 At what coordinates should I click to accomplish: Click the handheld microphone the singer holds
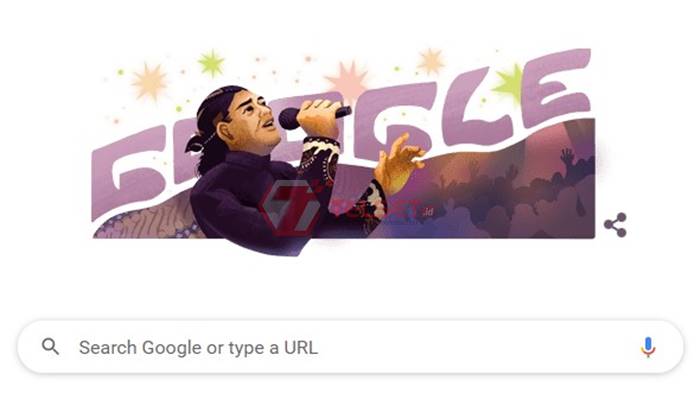tap(314, 116)
